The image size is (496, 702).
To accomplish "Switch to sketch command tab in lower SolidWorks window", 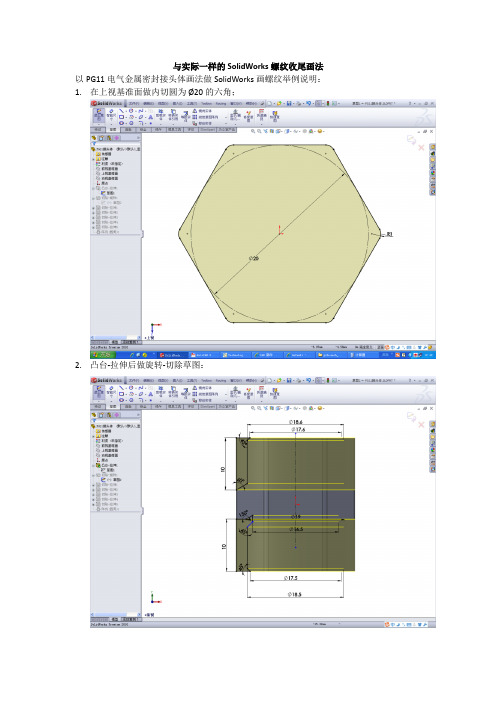I will click(x=112, y=407).
